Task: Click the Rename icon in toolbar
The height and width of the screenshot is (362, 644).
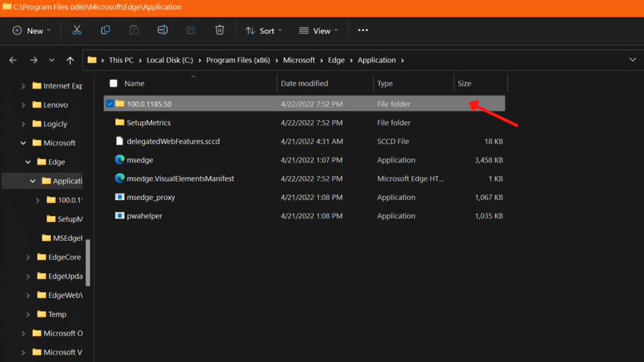Action: (x=163, y=30)
